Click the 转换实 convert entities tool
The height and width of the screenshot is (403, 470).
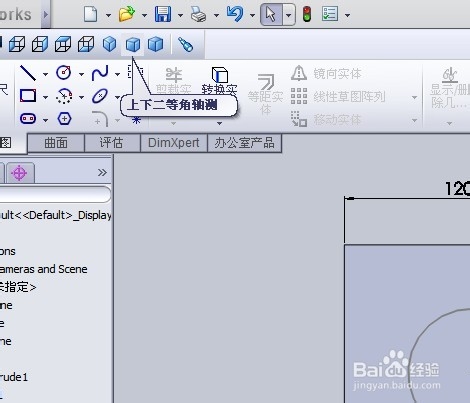pos(219,80)
